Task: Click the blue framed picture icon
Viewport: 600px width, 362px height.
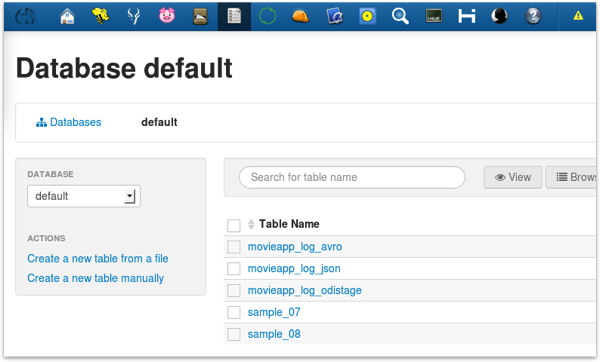Action: point(334,16)
